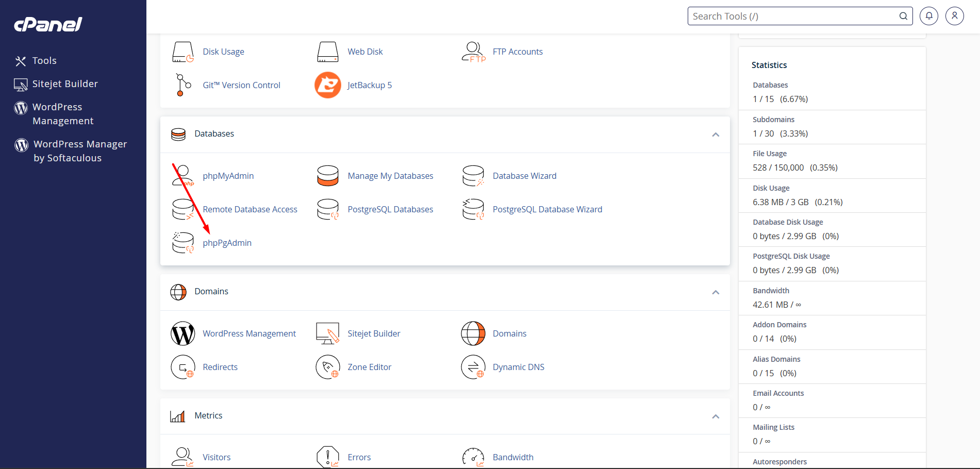Image resolution: width=980 pixels, height=469 pixels.
Task: Open Sitejet Builder in the sidebar
Action: point(56,84)
